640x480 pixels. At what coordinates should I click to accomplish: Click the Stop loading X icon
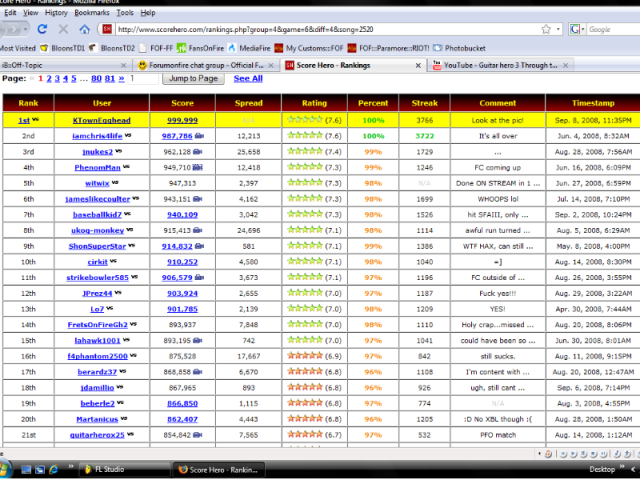coord(63,29)
